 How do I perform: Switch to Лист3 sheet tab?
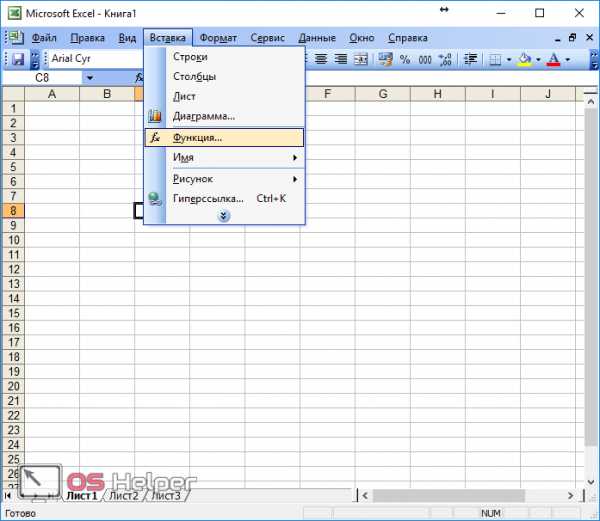click(166, 496)
